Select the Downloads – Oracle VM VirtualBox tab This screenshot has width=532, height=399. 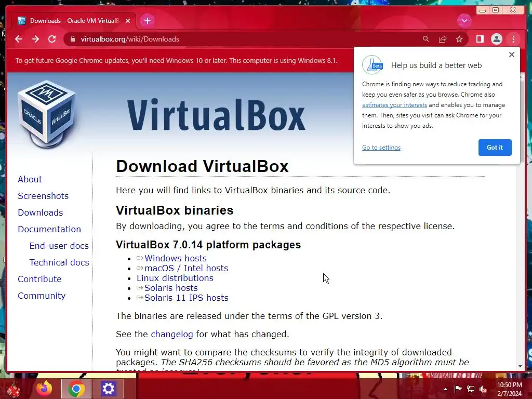click(x=74, y=21)
